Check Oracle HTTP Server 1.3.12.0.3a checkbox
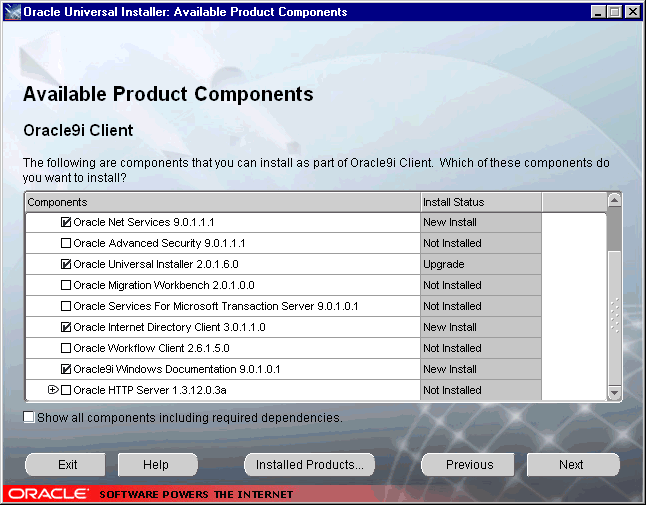646x505 pixels. pyautogui.click(x=66, y=390)
